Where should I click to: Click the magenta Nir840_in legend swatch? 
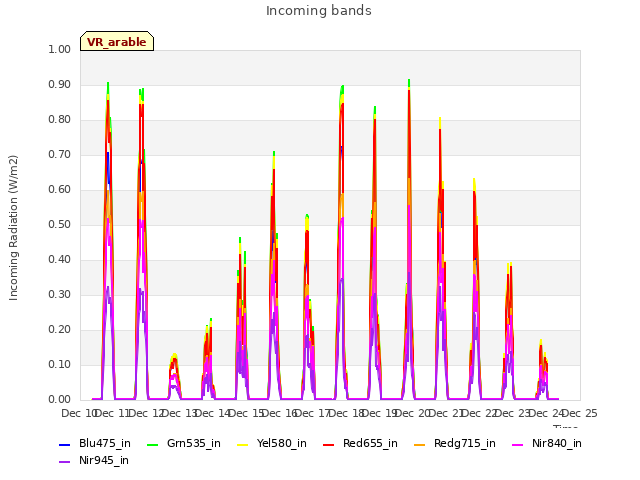tap(518, 444)
